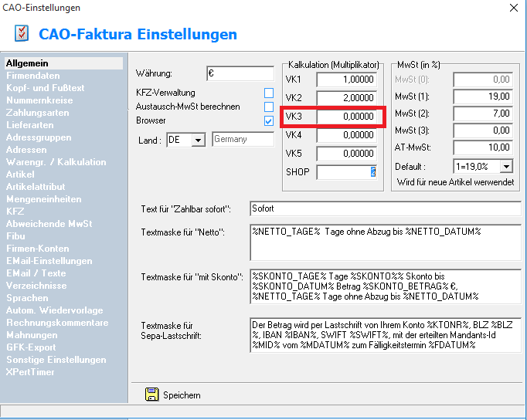The width and height of the screenshot is (527, 420).
Task: Select Sprachen in sidebar
Action: tap(27, 298)
